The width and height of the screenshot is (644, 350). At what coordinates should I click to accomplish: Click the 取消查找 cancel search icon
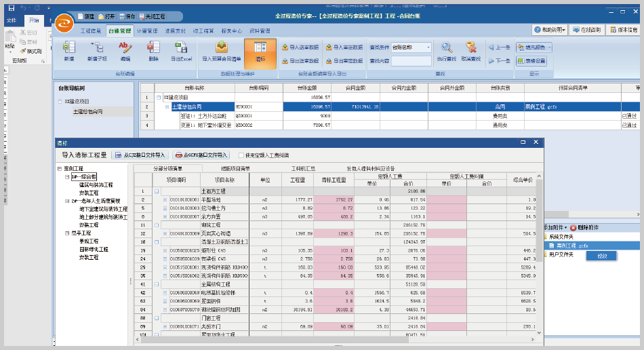471,52
